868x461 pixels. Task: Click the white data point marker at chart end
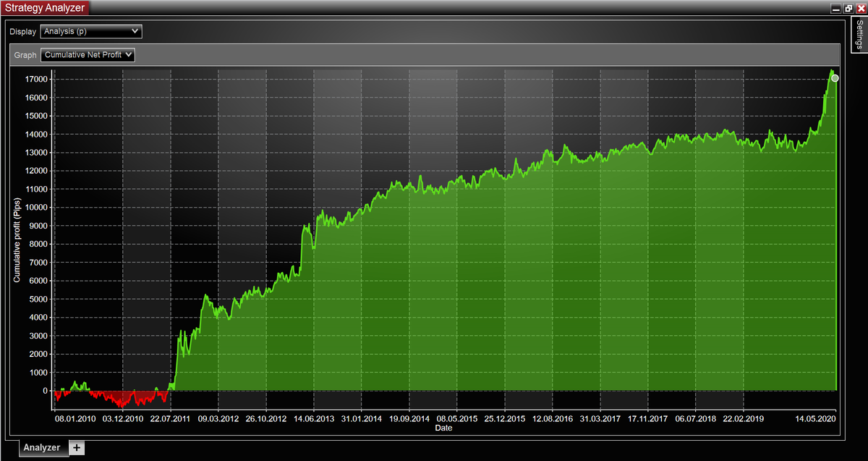click(x=835, y=78)
